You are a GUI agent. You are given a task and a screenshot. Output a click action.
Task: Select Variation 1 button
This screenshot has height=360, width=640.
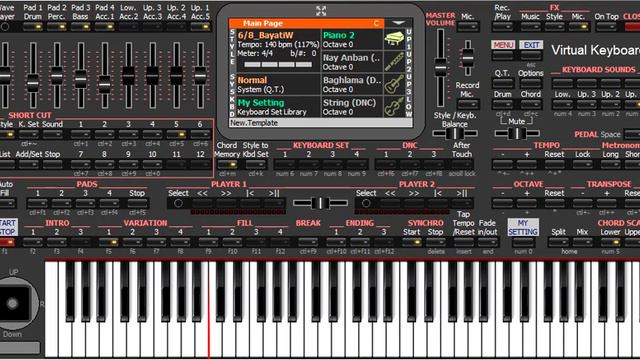pos(109,242)
